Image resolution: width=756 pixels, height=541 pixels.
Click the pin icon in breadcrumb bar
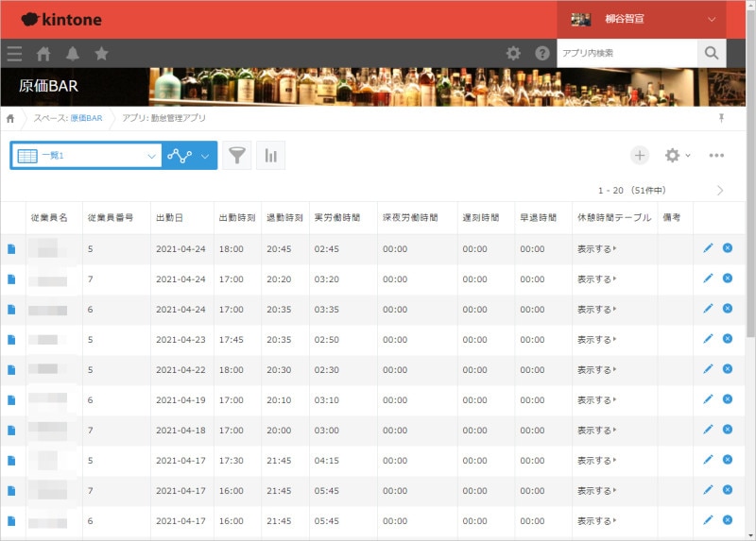tap(721, 118)
